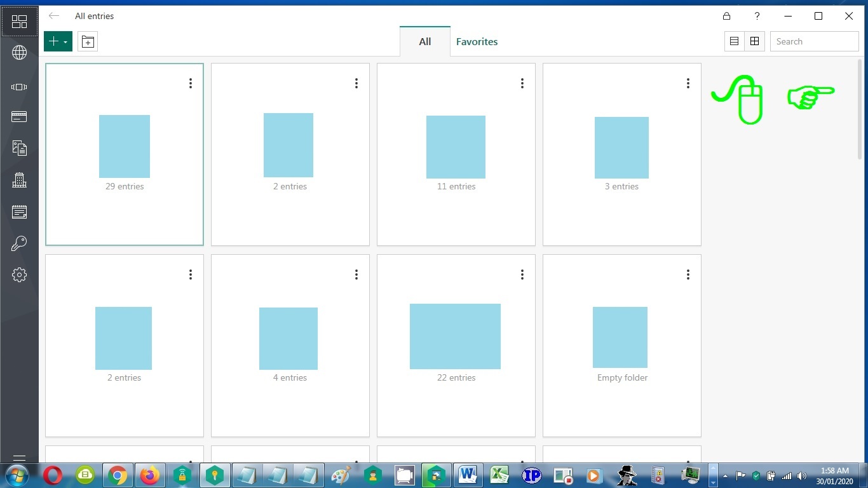Launch Firefox from the taskbar
The height and width of the screenshot is (488, 868).
pos(150,475)
